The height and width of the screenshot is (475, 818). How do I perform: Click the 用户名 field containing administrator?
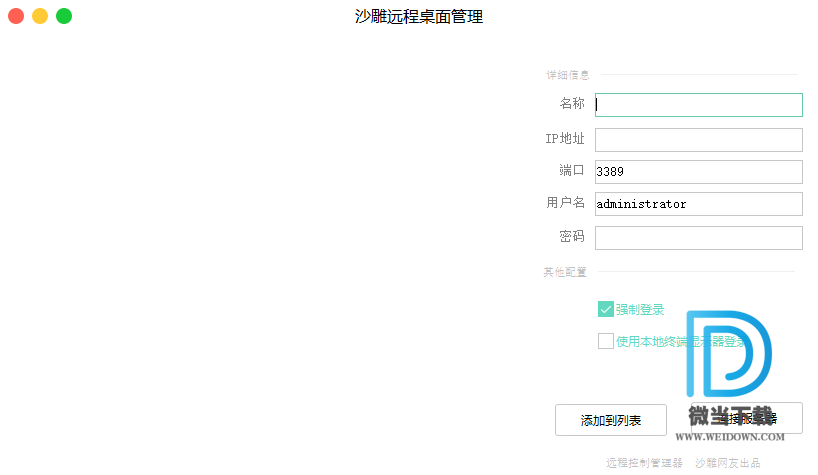coord(698,204)
